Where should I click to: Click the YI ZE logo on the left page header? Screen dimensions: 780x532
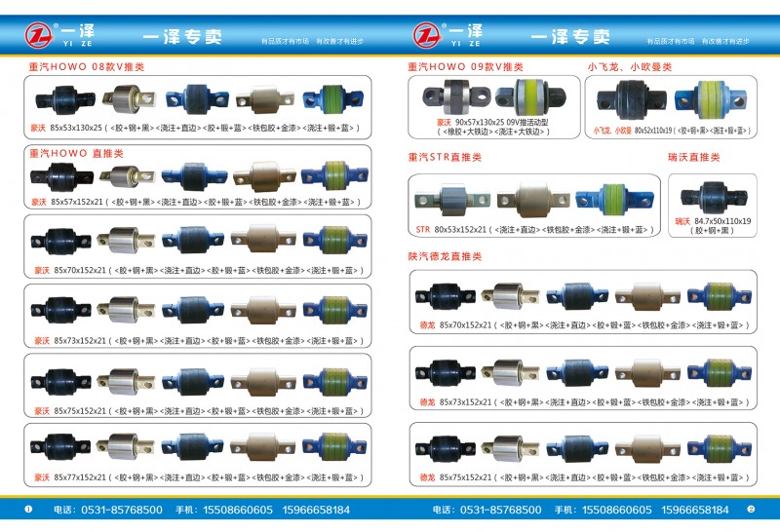pyautogui.click(x=59, y=35)
